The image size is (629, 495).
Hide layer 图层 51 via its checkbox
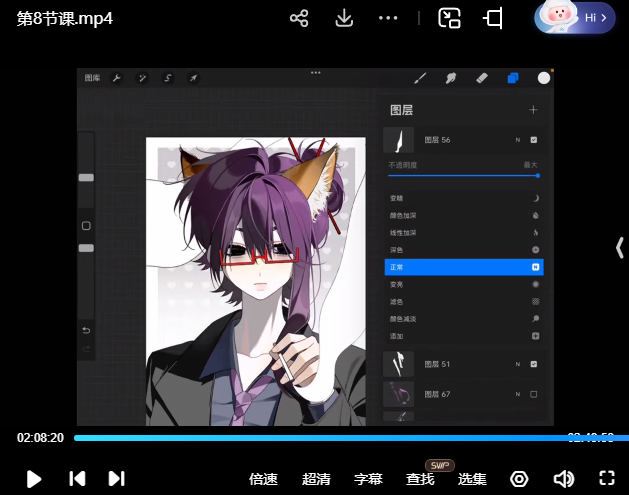(x=534, y=363)
